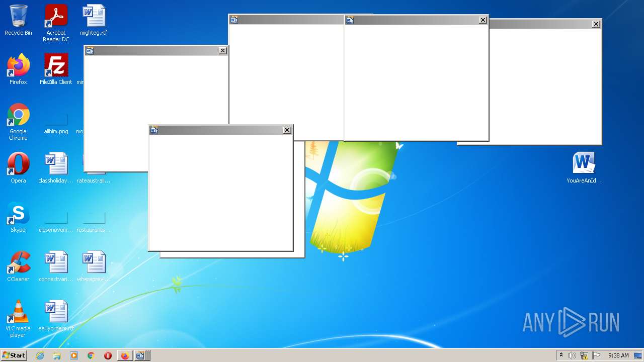The image size is (644, 362).
Task: Launch Internet Explorer from taskbar
Action: (40, 355)
